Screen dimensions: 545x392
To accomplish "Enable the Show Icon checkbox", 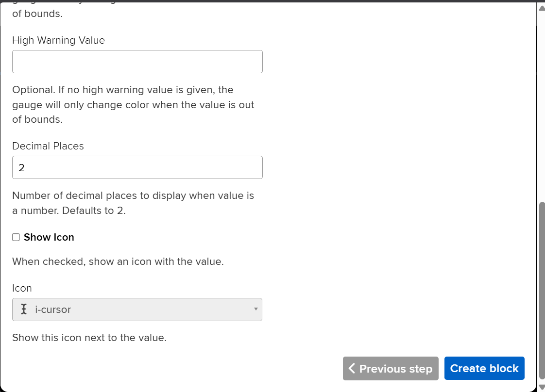I will pos(16,237).
